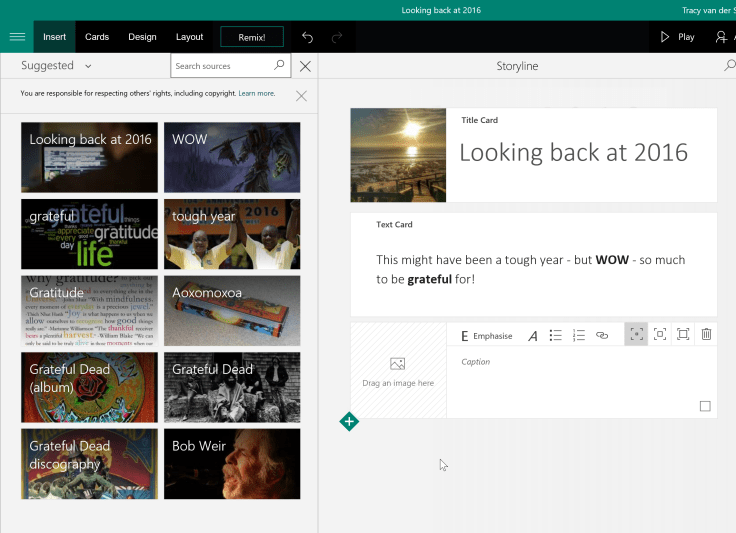The width and height of the screenshot is (736, 533).
Task: Open the Design tab
Action: pos(142,37)
